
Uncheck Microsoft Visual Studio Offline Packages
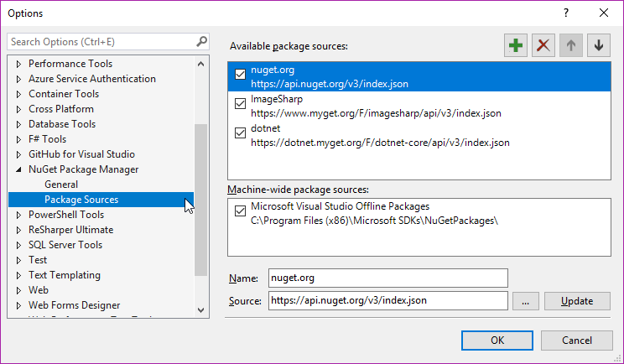pos(240,211)
